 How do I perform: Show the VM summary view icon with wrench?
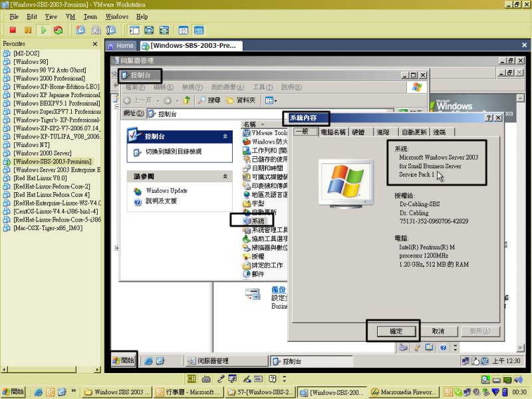point(184,30)
